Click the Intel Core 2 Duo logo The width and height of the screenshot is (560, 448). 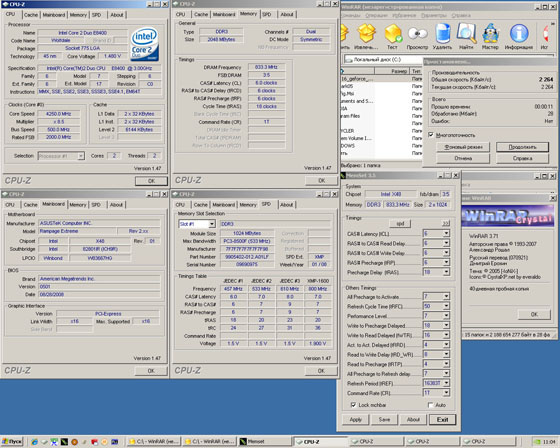145,44
